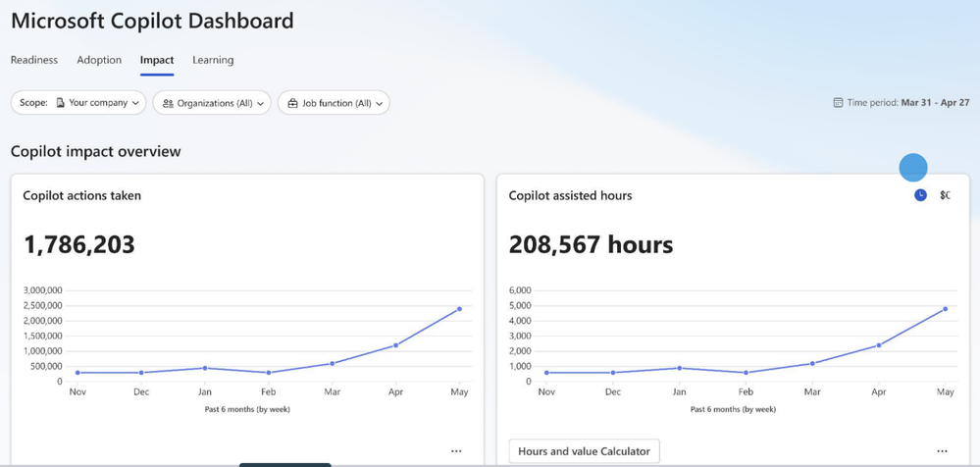Click the chevron on the Job function dropdown

379,103
